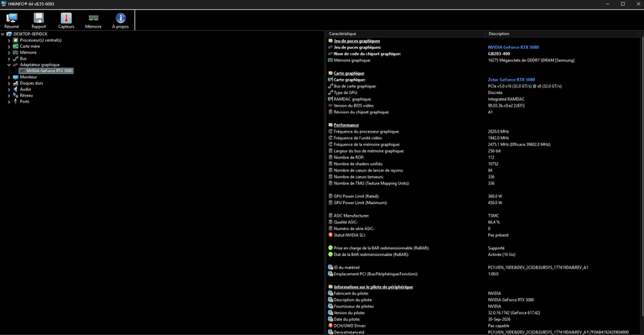Click the Réseau network icon

(16, 96)
